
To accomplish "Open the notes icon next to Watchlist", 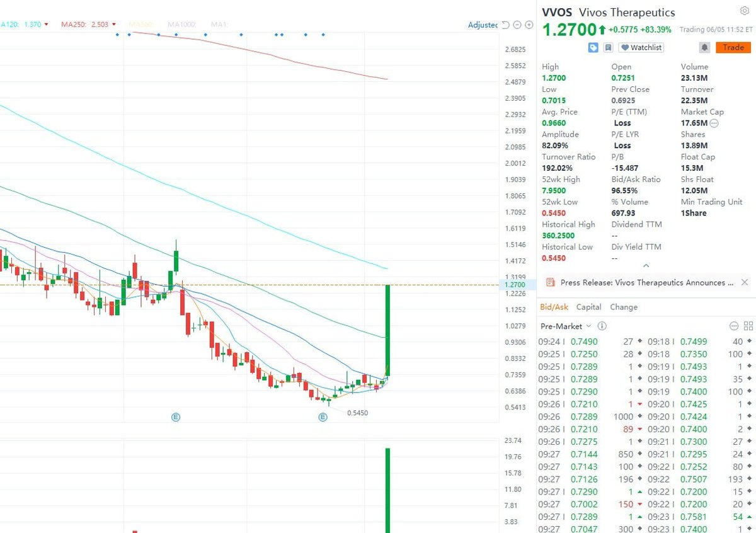I will tap(608, 47).
